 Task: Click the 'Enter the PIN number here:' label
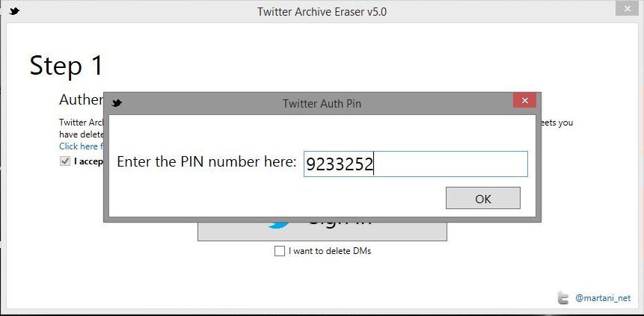click(x=206, y=162)
